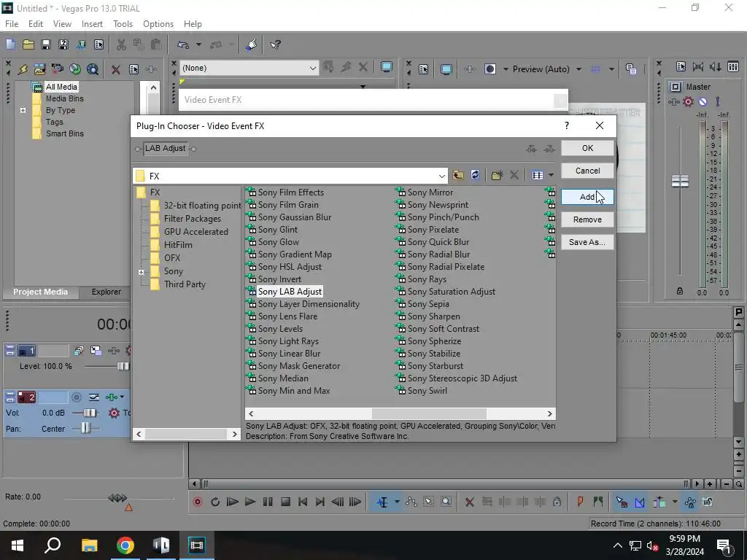Viewport: 747px width, 560px height.
Task: Switch to the Explorer tab
Action: pos(107,292)
